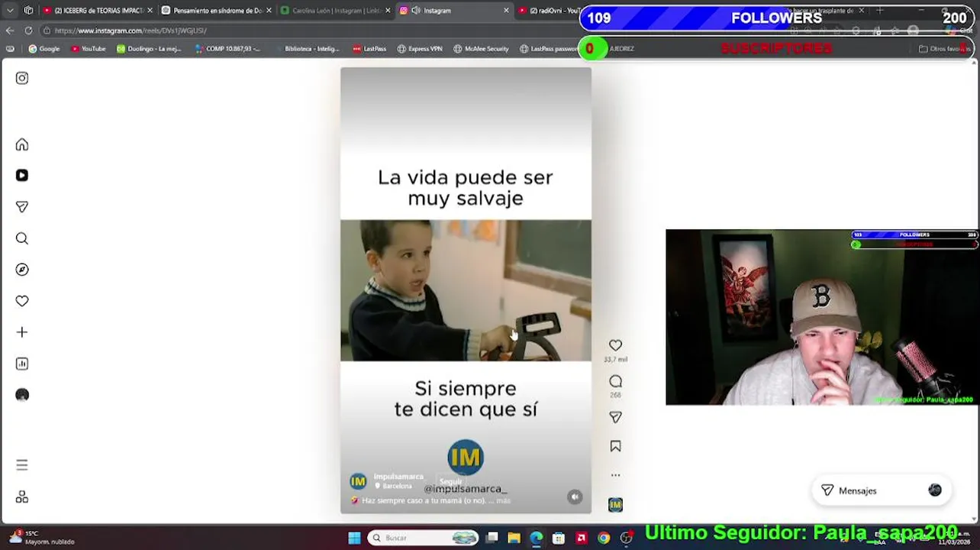Open direct messages paper-plane sidebar icon
The height and width of the screenshot is (550, 980).
(22, 207)
